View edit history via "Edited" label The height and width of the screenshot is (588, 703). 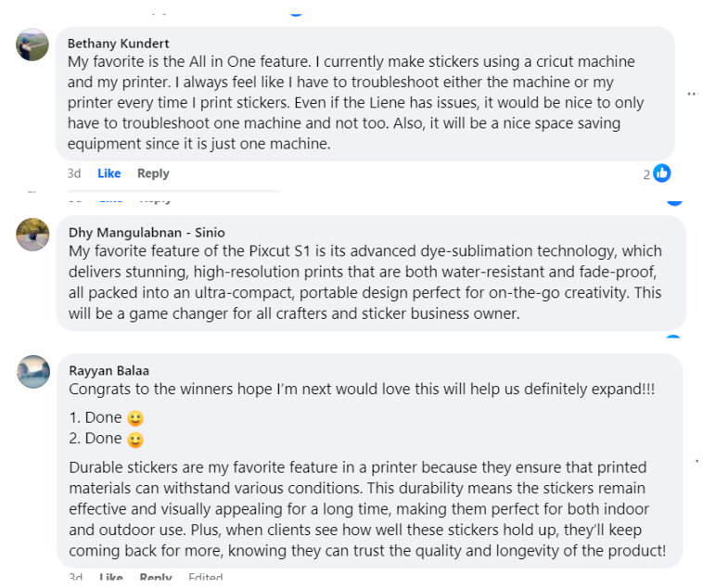point(205,578)
